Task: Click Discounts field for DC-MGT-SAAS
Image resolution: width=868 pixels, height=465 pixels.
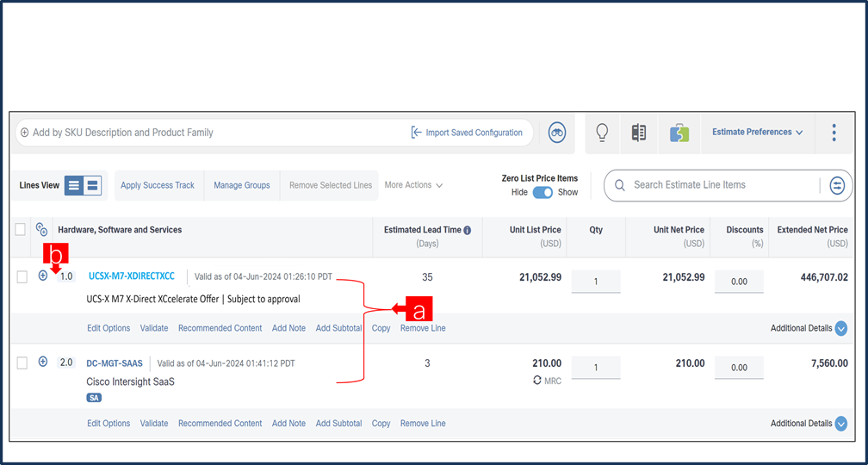Action: pos(739,368)
